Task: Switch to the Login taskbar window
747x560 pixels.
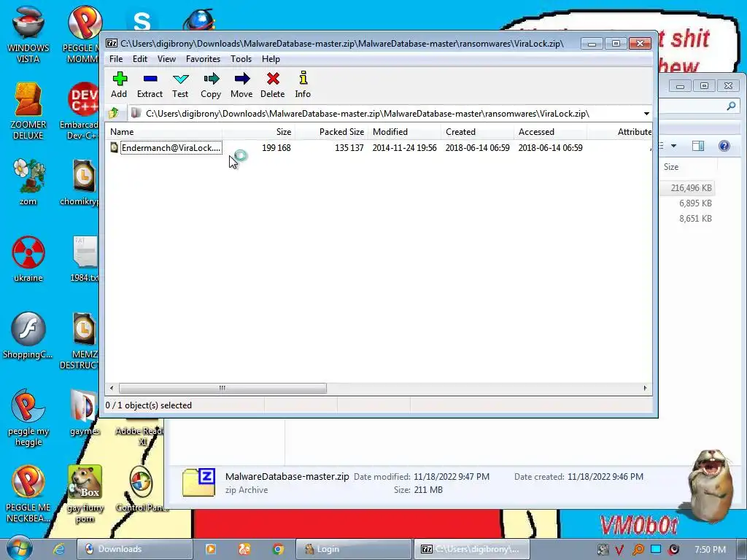Action: point(354,549)
